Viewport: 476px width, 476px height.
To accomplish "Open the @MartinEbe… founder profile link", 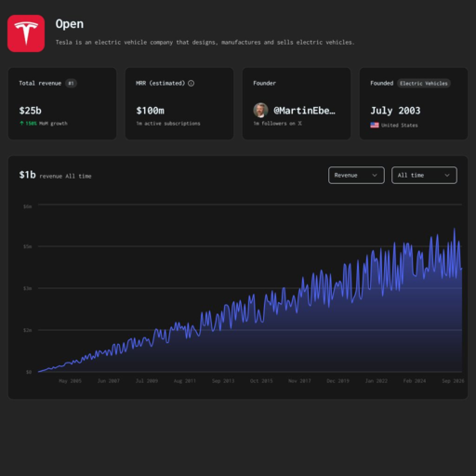I will click(x=304, y=111).
